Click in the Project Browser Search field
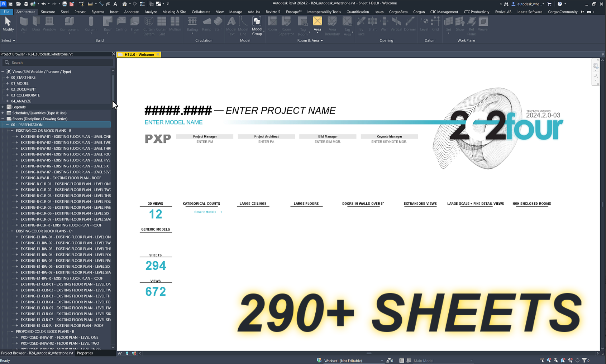 [x=58, y=62]
